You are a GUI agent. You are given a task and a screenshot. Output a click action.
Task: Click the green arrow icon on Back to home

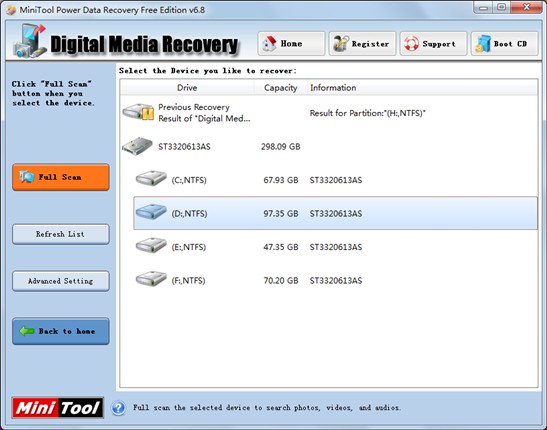(x=27, y=331)
